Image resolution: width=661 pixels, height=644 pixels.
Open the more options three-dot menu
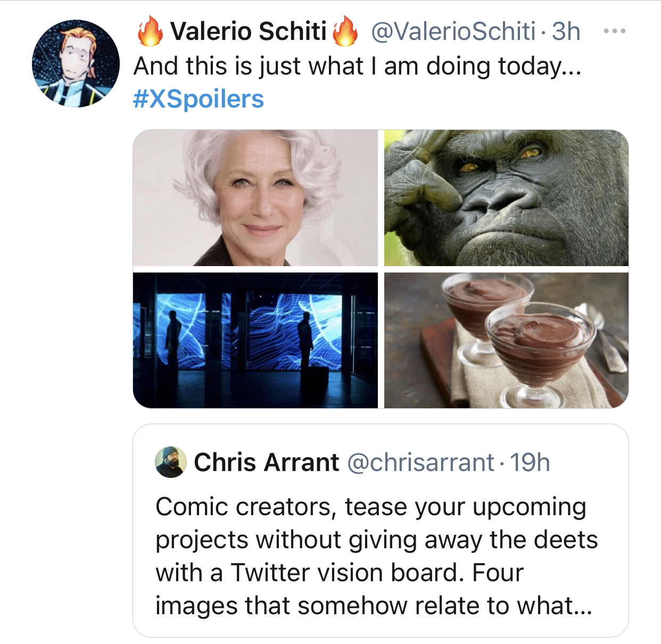click(615, 31)
